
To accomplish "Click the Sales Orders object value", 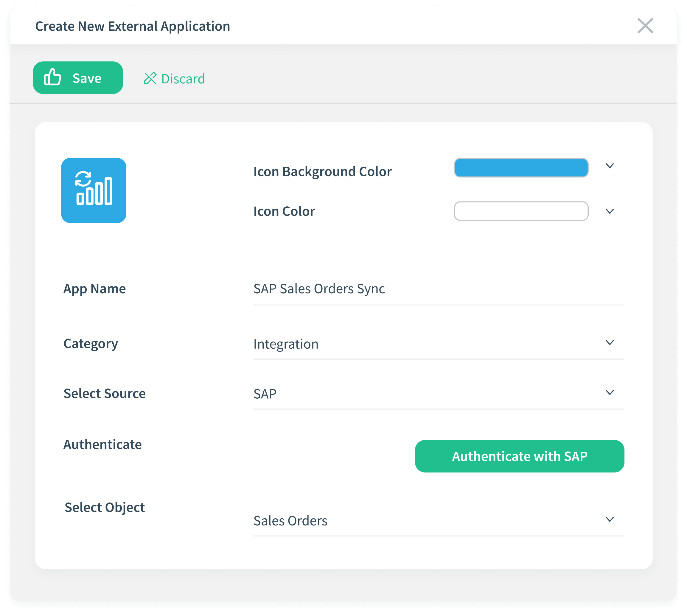I will (290, 521).
